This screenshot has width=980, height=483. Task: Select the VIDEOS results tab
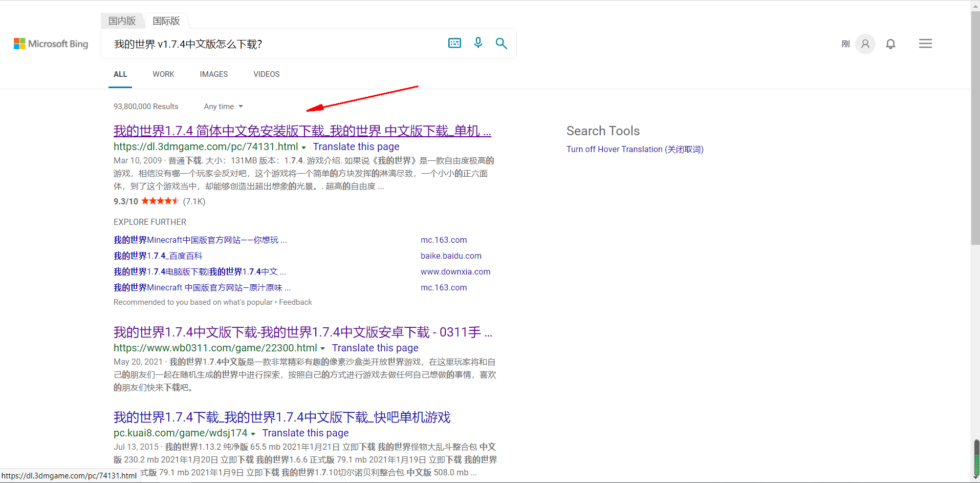coord(267,74)
